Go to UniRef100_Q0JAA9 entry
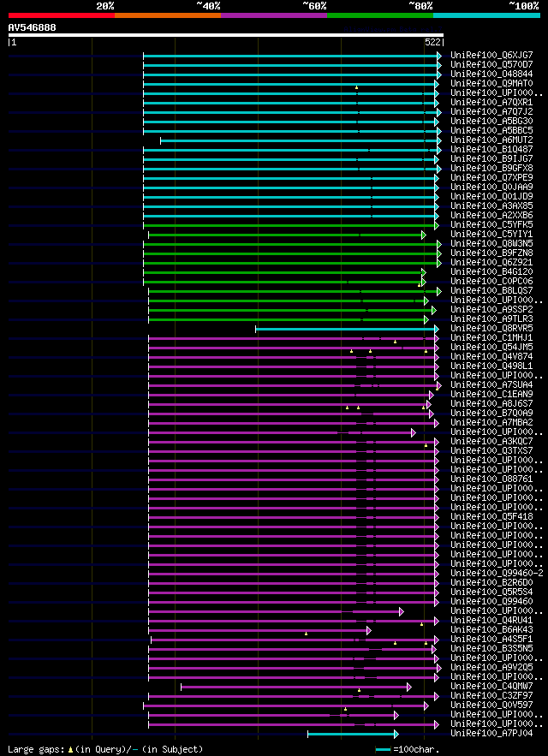This screenshot has width=548, height=756. coord(491,187)
